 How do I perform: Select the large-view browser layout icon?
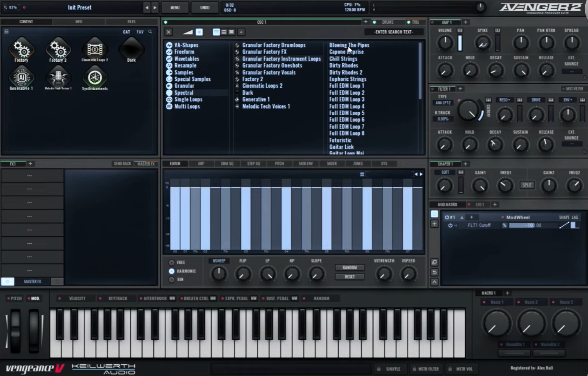pos(231,32)
